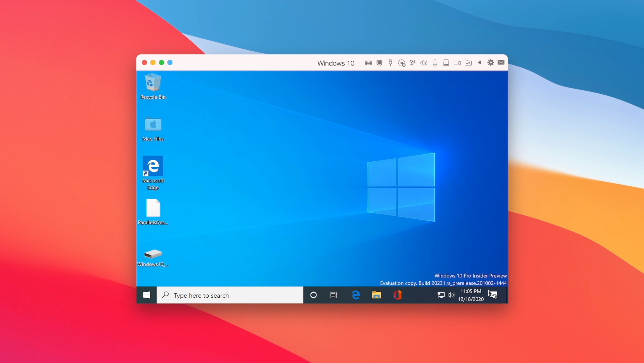Click the USB devices icon
This screenshot has width=644, height=363.
tap(390, 63)
